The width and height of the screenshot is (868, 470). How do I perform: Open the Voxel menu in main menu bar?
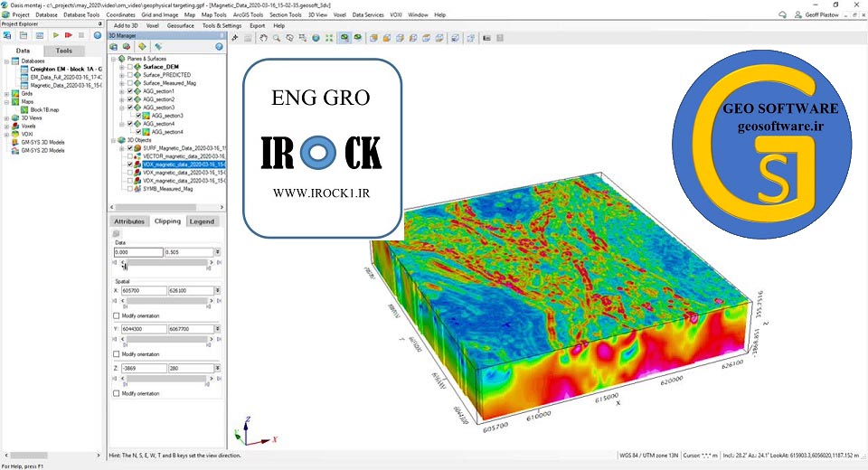pos(339,15)
